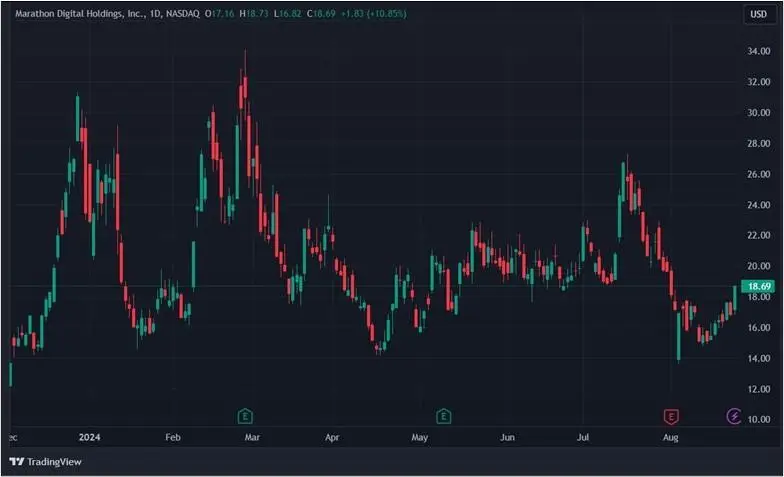
Task: Click the red earnings icon near August
Action: 671,415
